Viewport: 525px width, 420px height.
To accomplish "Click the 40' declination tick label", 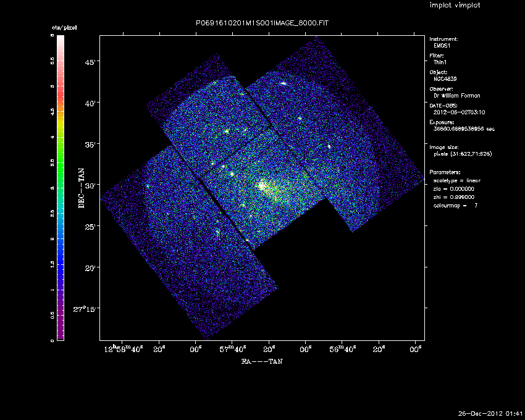I will click(x=90, y=103).
